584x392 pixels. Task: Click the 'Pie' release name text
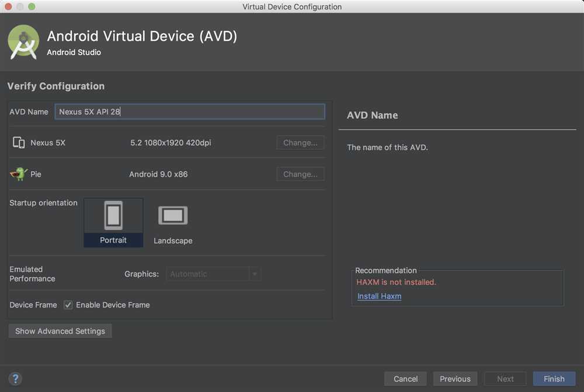[36, 174]
